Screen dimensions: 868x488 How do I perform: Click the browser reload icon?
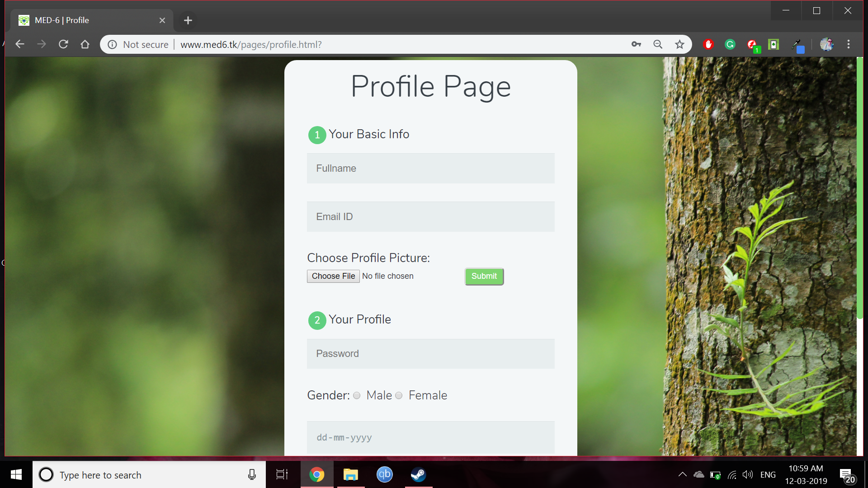63,44
